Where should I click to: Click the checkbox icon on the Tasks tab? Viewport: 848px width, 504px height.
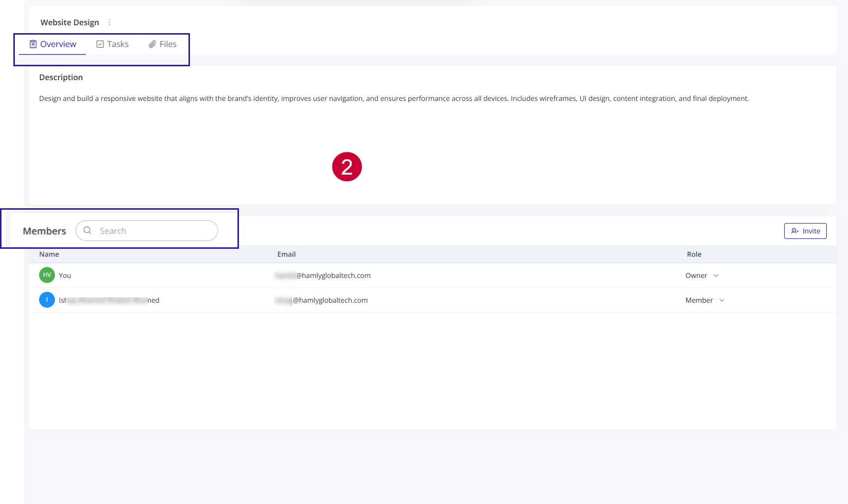100,44
